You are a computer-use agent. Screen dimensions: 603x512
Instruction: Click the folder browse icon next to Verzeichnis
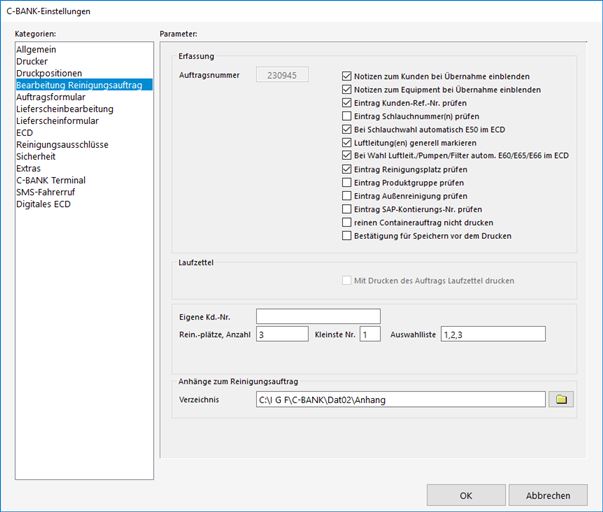[563, 399]
